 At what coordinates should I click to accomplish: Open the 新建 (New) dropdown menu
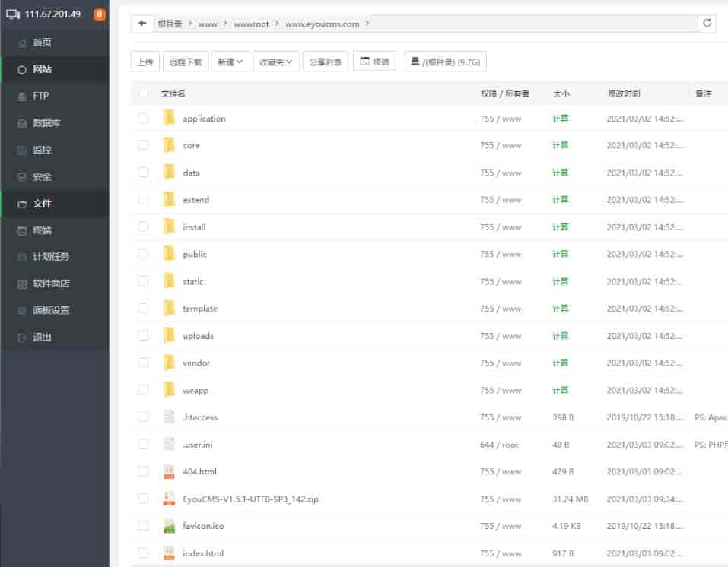[230, 61]
